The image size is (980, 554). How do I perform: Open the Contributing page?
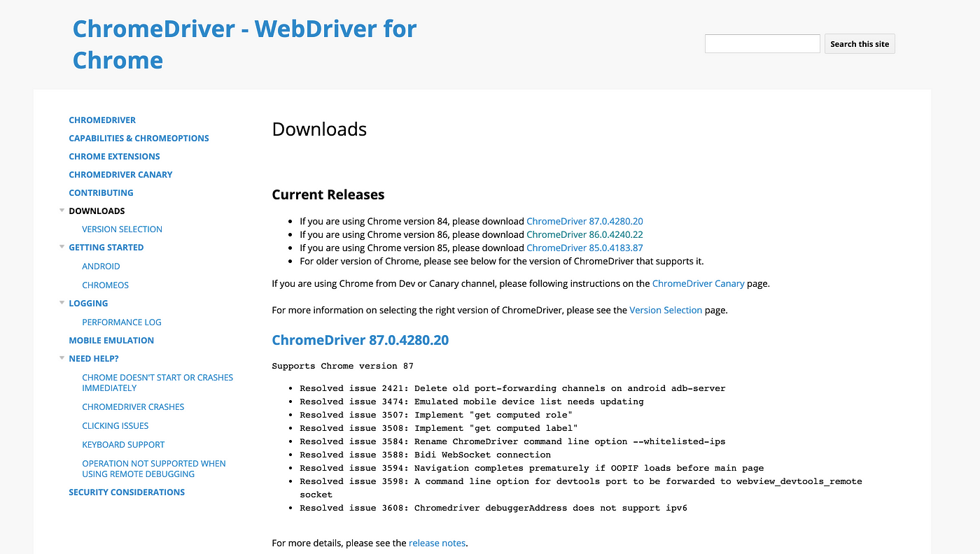[x=101, y=193]
